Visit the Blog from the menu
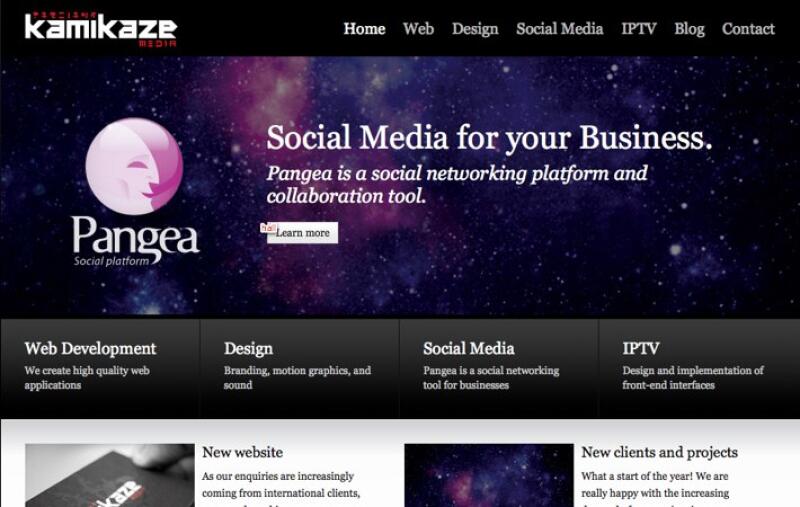800x507 pixels. point(689,29)
